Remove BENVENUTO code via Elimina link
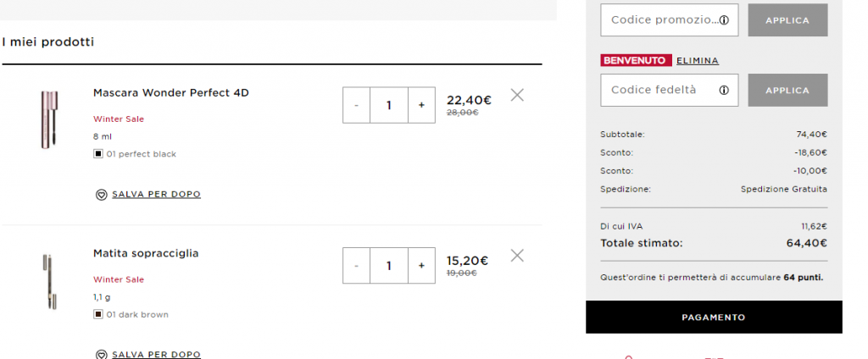 [x=698, y=61]
